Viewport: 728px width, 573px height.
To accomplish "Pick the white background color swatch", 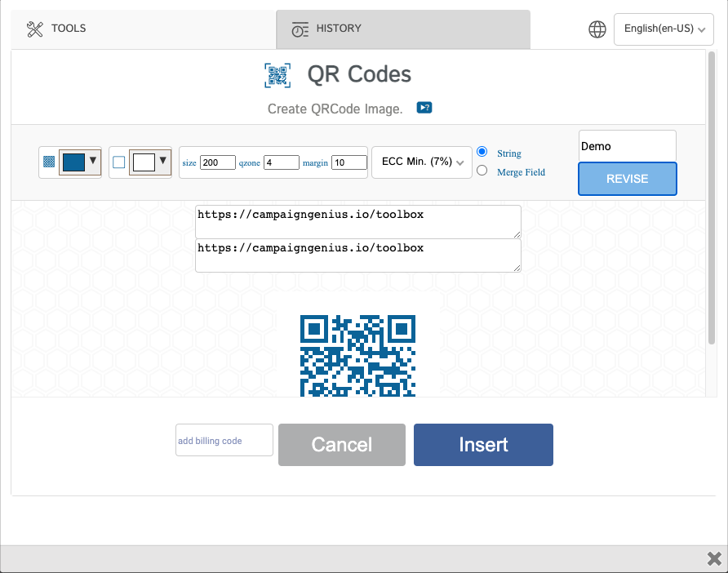I will [x=144, y=162].
